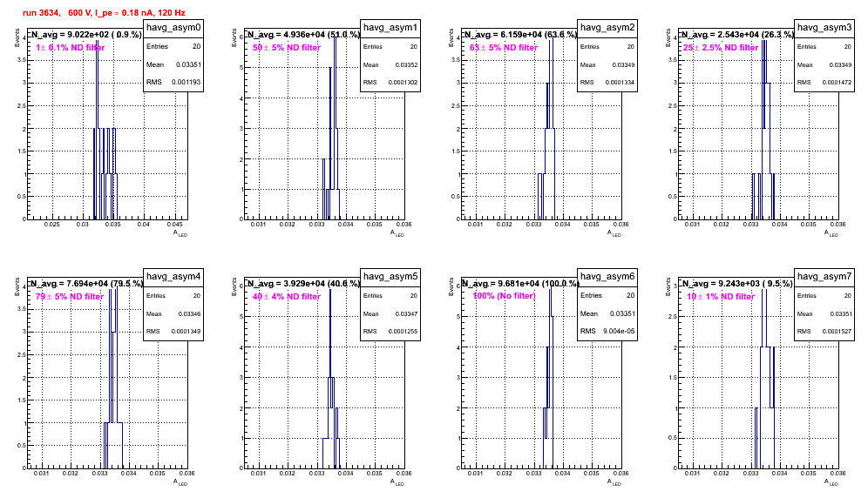This screenshot has width=868, height=498.
Task: Click the red run 3634 header text
Action: (x=104, y=12)
